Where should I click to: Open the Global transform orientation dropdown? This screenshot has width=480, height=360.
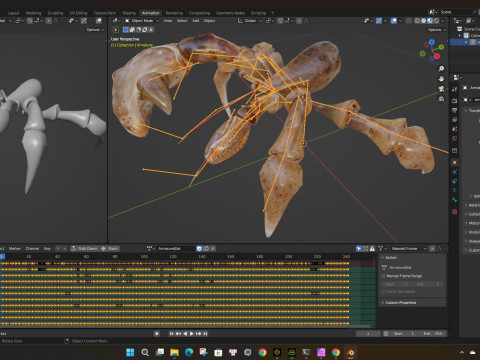[250, 21]
